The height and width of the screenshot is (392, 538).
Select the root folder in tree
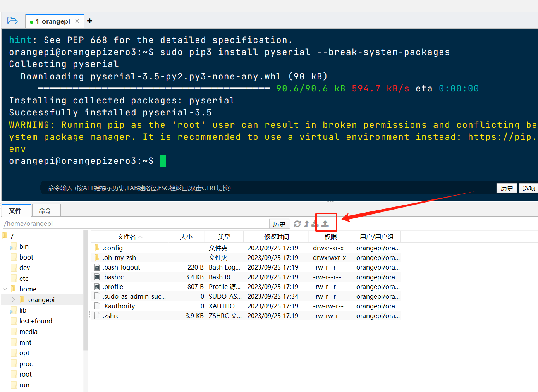point(26,374)
